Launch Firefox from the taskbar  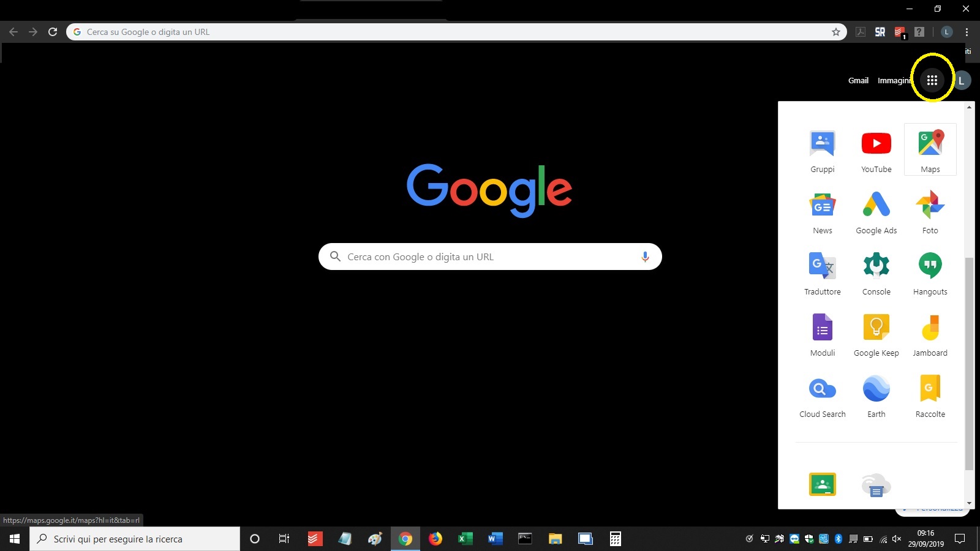(x=435, y=539)
